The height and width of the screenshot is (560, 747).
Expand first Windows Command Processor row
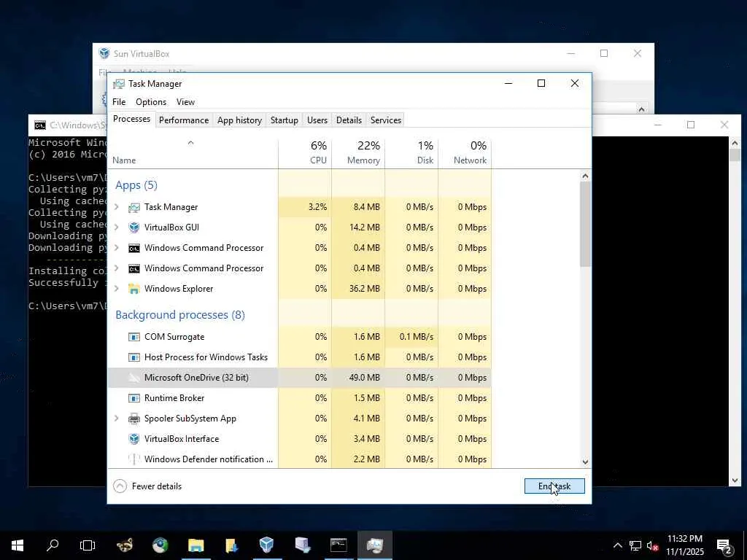coord(117,248)
